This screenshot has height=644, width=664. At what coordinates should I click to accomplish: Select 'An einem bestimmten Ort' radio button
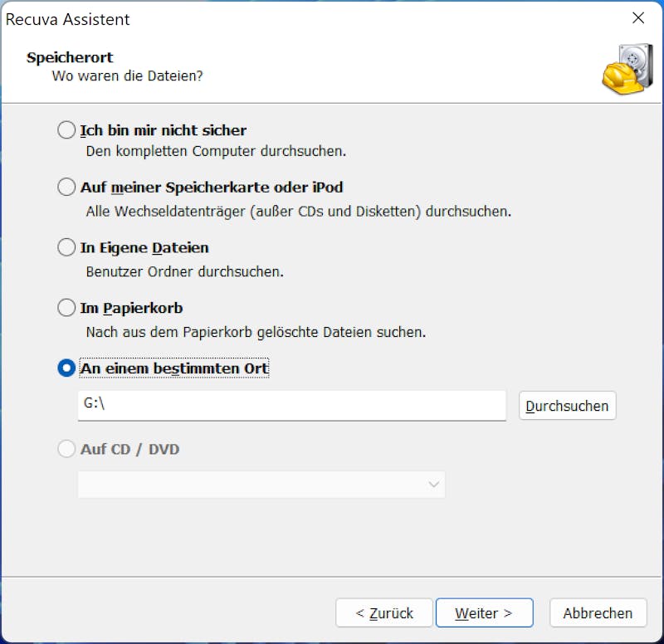66,368
